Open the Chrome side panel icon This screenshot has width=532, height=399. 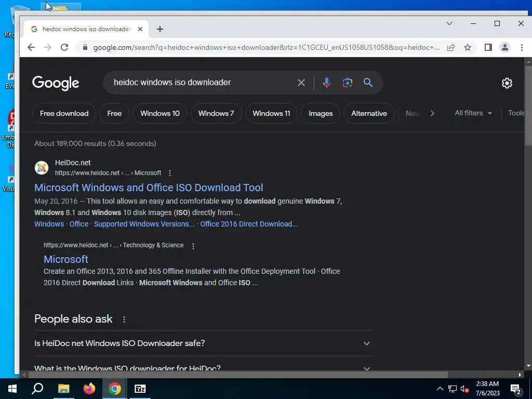pos(488,47)
